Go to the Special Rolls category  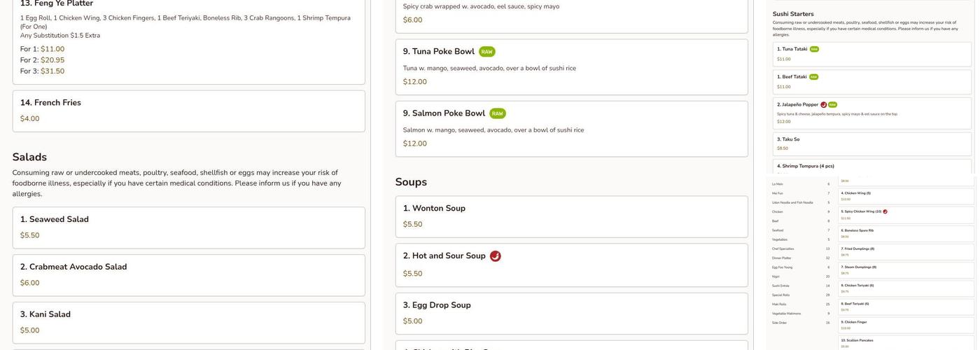click(x=781, y=295)
